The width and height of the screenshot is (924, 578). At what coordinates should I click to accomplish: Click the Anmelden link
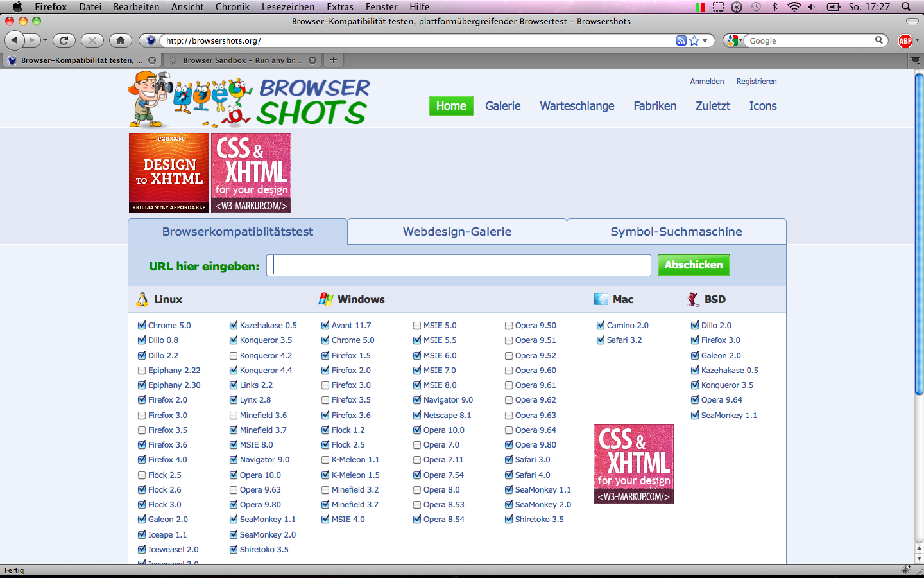[707, 82]
